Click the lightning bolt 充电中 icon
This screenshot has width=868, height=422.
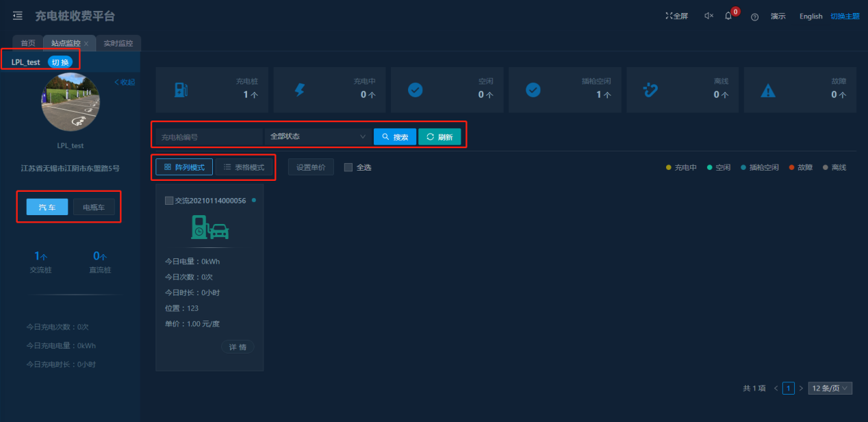click(x=299, y=90)
